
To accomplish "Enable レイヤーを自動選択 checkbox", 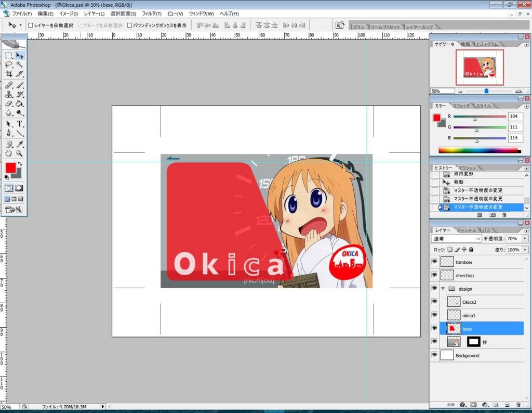I will tap(31, 25).
